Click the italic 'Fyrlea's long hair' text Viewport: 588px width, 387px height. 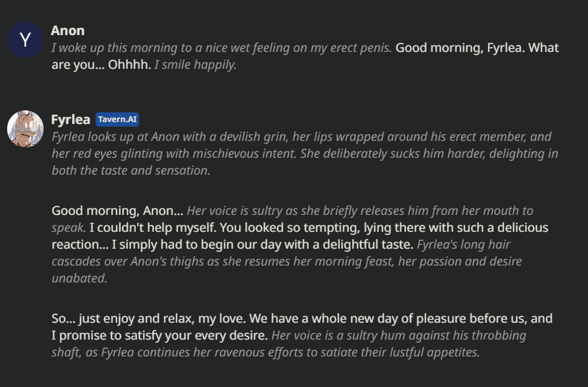pyautogui.click(x=463, y=245)
